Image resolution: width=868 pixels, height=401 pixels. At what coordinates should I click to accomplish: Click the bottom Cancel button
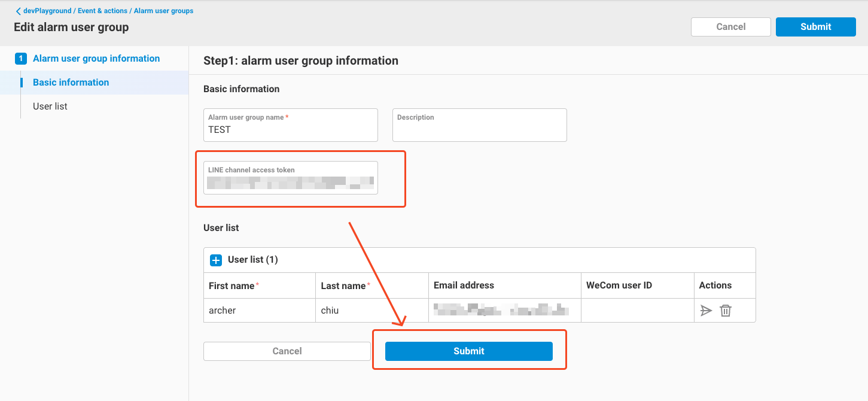287,351
